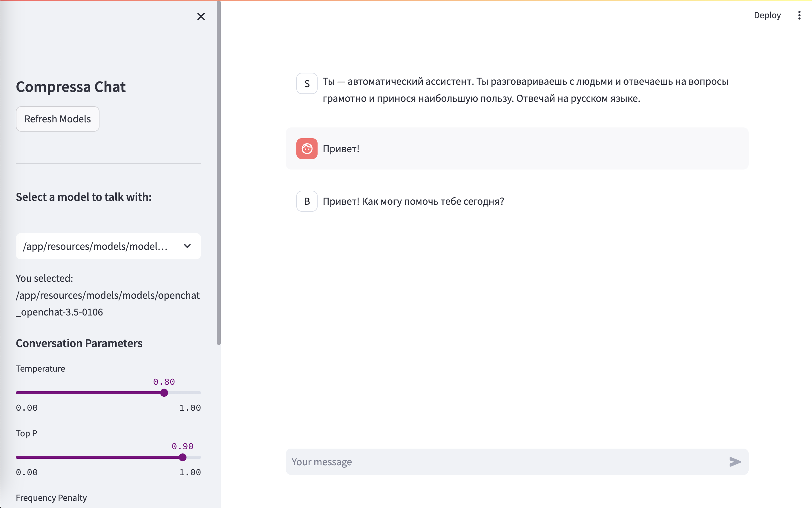
Task: Click the selected model path text
Action: pyautogui.click(x=108, y=303)
